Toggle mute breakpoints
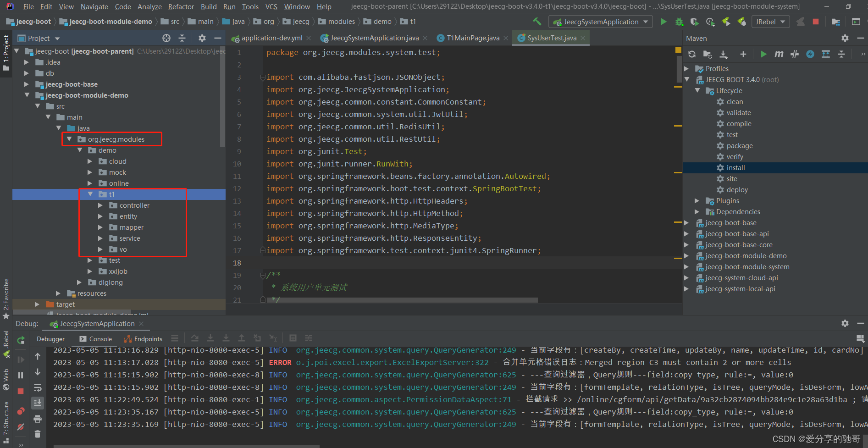 pos(21,427)
